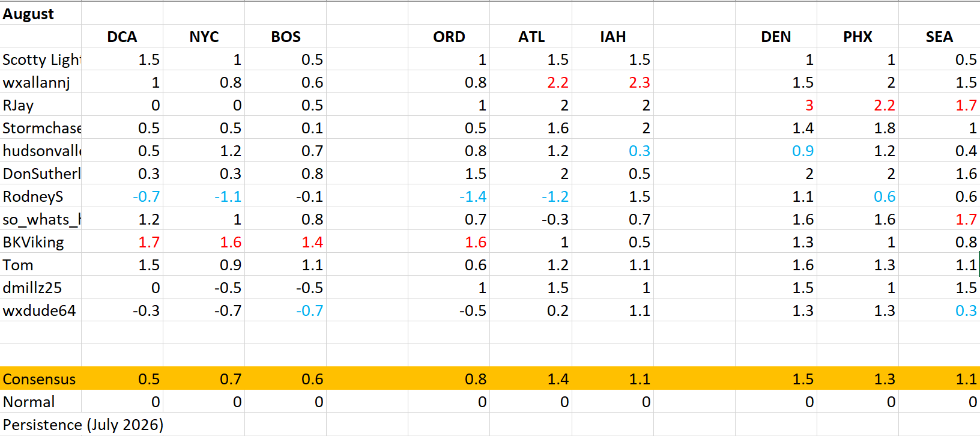Click the Normal row label cell
980x436 pixels.
pyautogui.click(x=40, y=401)
